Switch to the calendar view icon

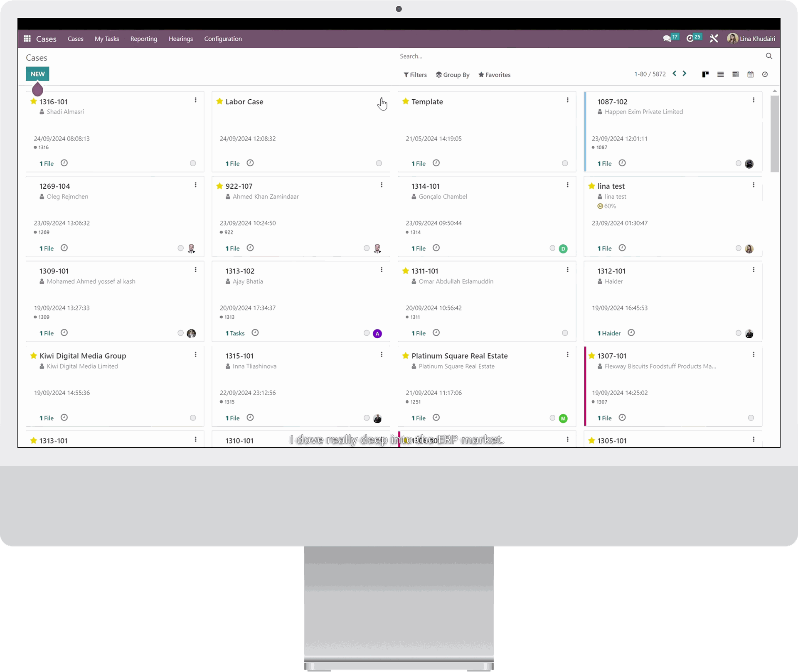click(x=750, y=74)
